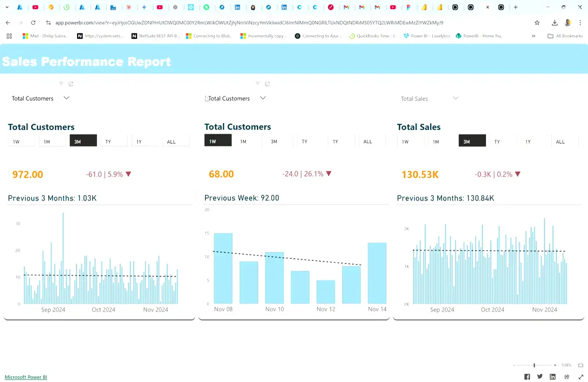The image size is (588, 382).
Task: Show more bookmarks with the overflow chevron
Action: click(533, 36)
